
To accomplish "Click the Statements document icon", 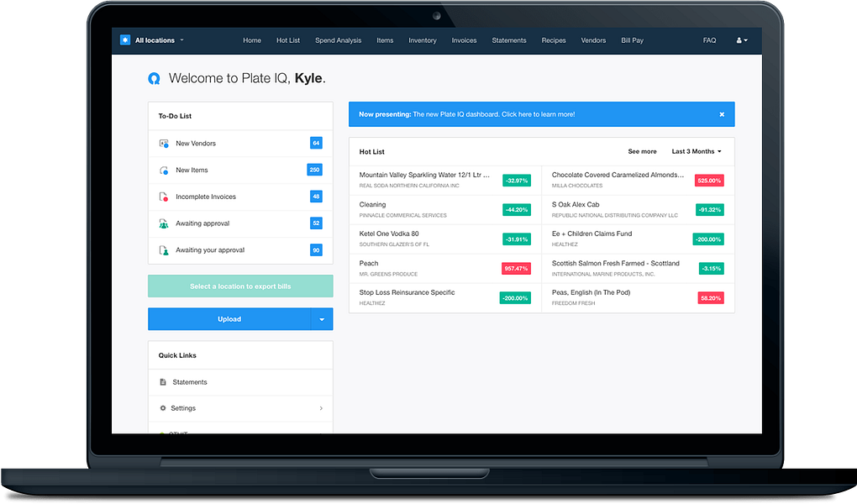I will 163,382.
